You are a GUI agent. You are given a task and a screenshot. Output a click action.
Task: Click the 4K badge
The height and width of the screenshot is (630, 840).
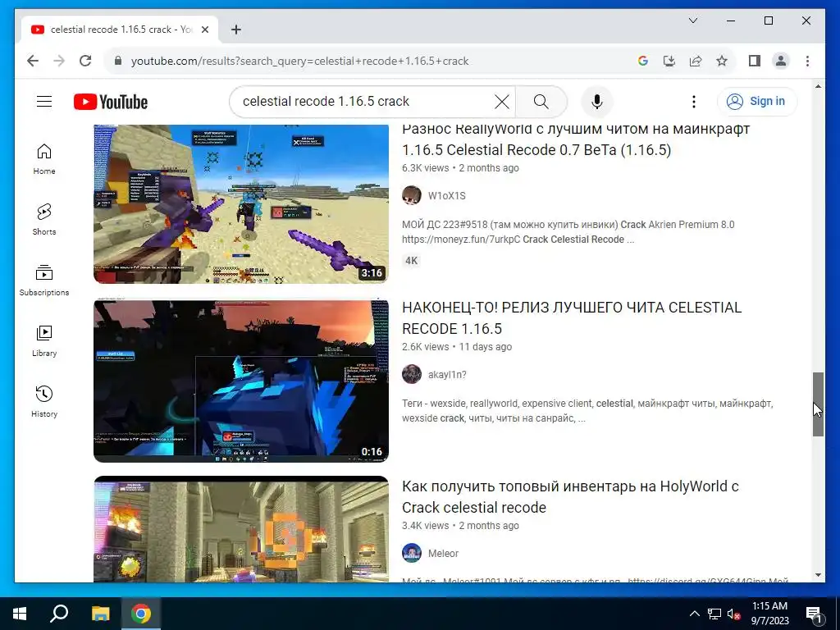pyautogui.click(x=411, y=261)
